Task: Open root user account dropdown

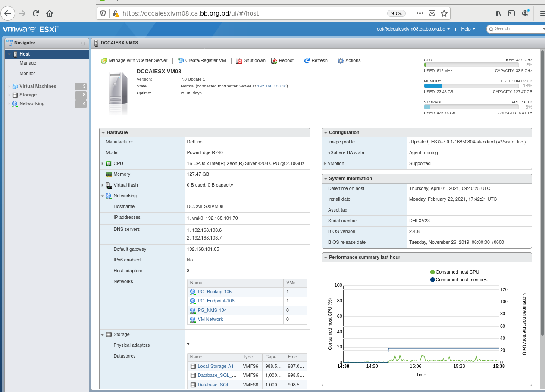Action: tap(412, 29)
